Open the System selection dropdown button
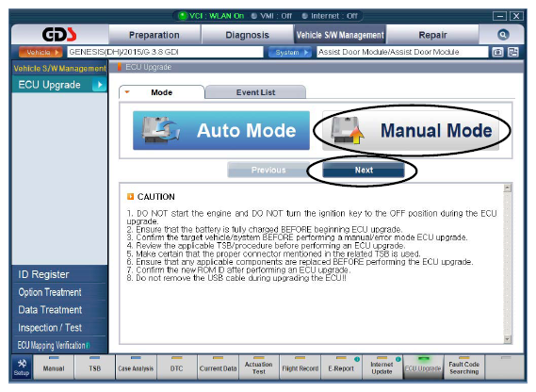Screen dimensions: 536x392 [x=289, y=53]
